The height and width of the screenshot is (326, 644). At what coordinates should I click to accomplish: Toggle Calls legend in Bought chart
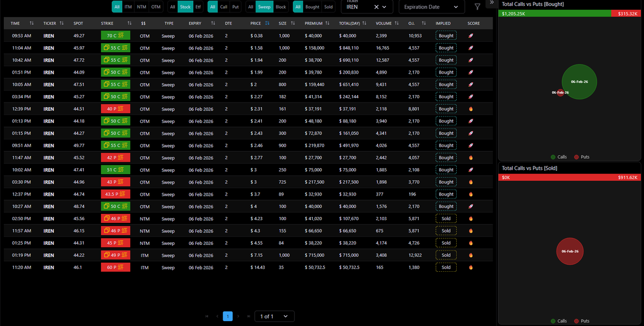point(559,157)
